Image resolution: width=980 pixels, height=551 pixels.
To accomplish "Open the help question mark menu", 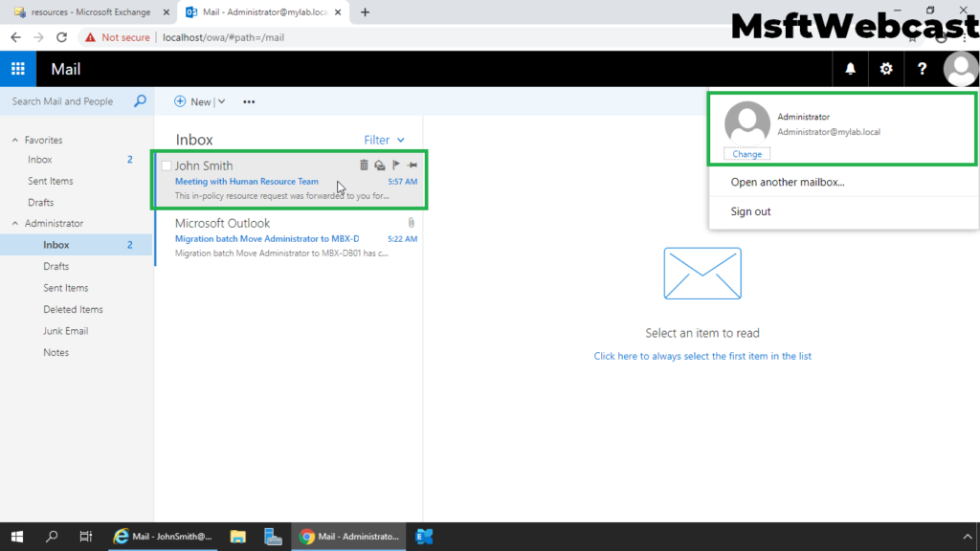I will click(x=922, y=69).
